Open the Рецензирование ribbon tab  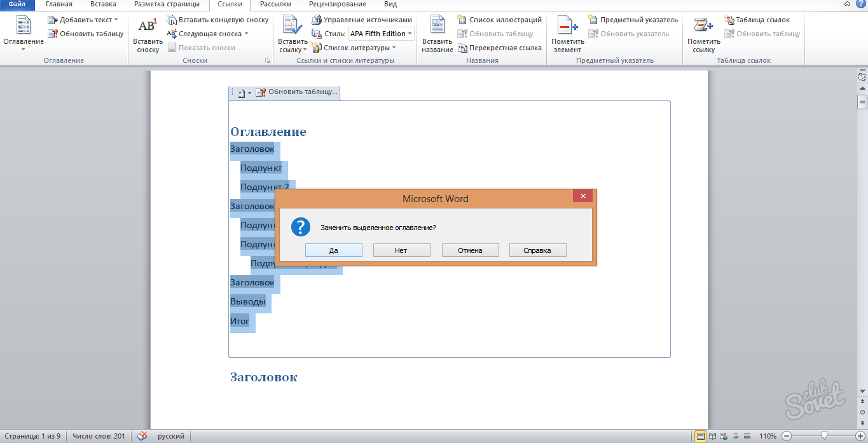coord(337,4)
